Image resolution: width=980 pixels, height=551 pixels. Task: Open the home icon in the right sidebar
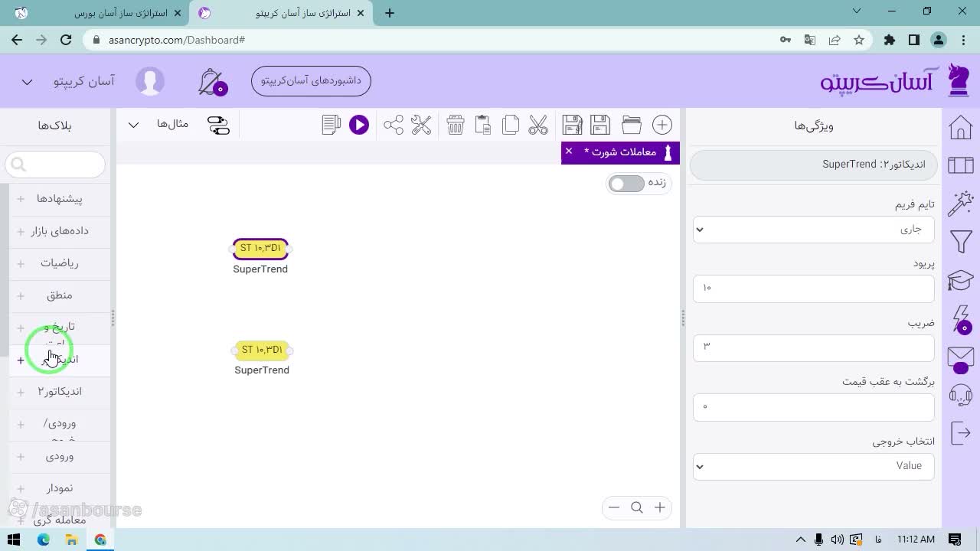point(961,127)
